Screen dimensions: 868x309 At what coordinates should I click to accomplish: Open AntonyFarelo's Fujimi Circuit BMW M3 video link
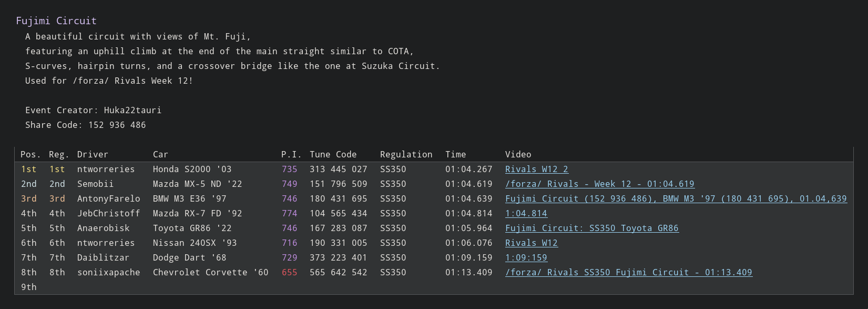click(676, 198)
